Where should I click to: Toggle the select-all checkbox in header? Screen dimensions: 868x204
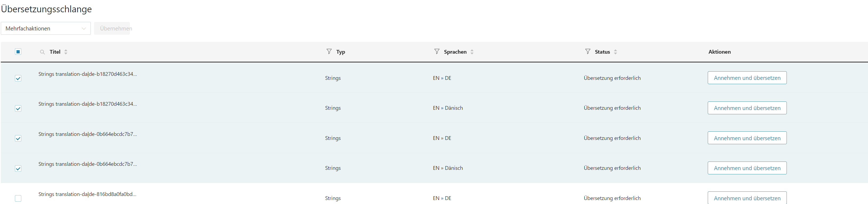(x=18, y=52)
